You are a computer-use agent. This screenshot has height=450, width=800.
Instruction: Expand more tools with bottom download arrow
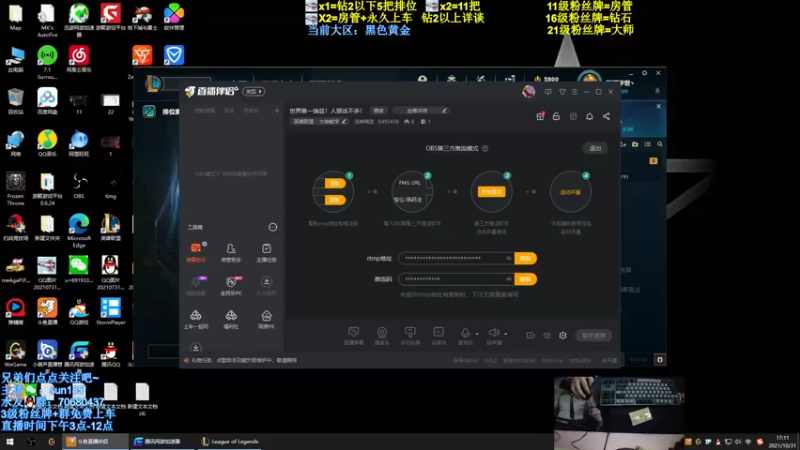(x=195, y=348)
